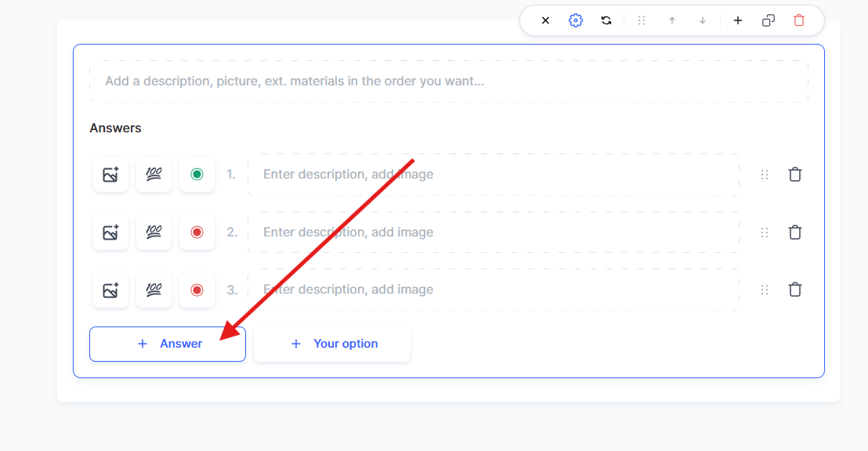Duplicate the question with copy icon
The height and width of the screenshot is (451, 868).
click(769, 20)
